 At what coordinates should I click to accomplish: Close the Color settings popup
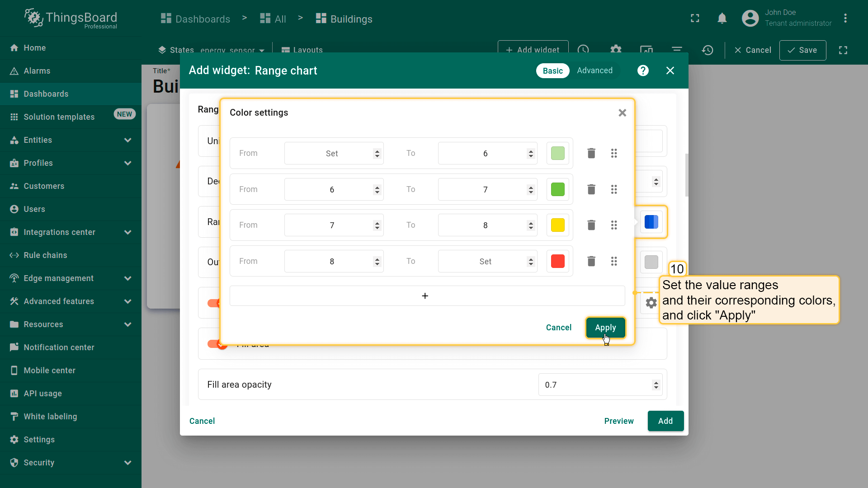[622, 113]
